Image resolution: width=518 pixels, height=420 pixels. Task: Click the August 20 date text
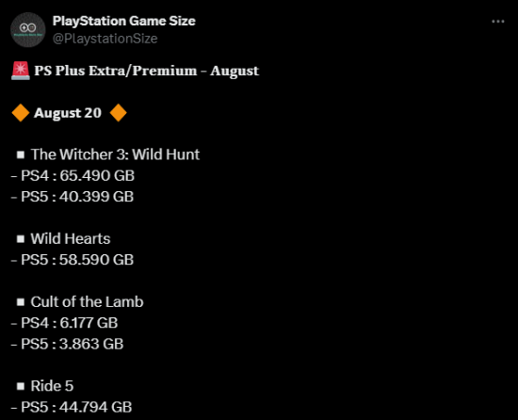(68, 113)
